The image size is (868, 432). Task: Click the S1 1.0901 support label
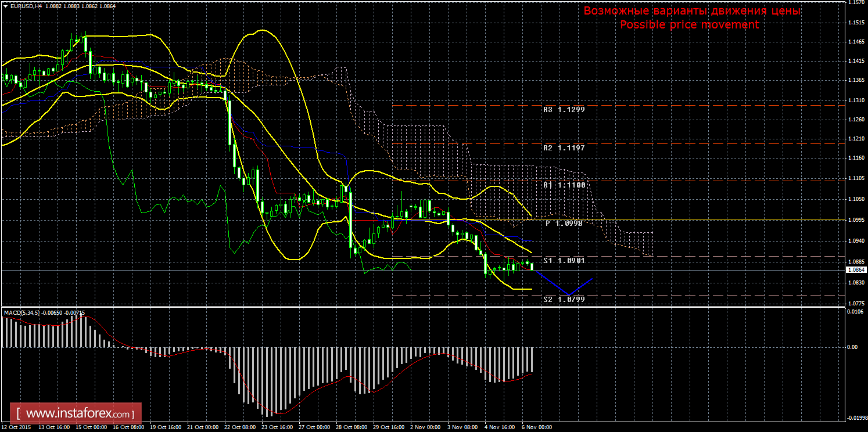(x=564, y=261)
